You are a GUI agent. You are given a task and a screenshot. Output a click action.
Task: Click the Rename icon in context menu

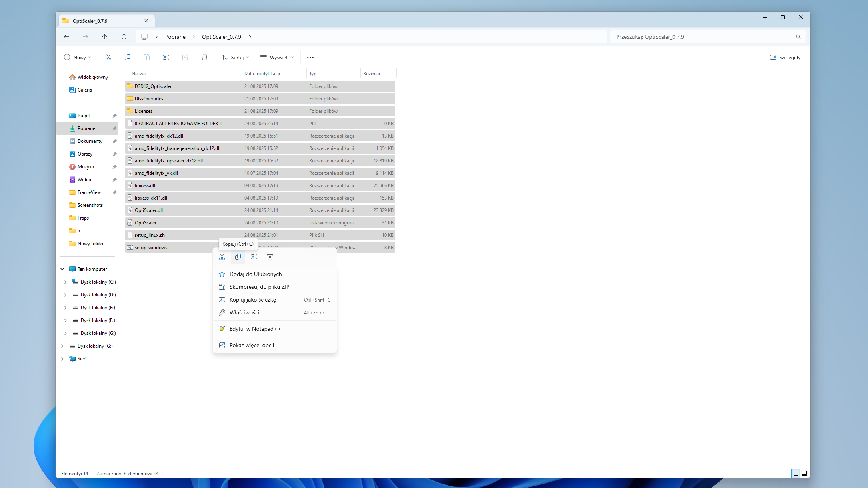coord(254,257)
